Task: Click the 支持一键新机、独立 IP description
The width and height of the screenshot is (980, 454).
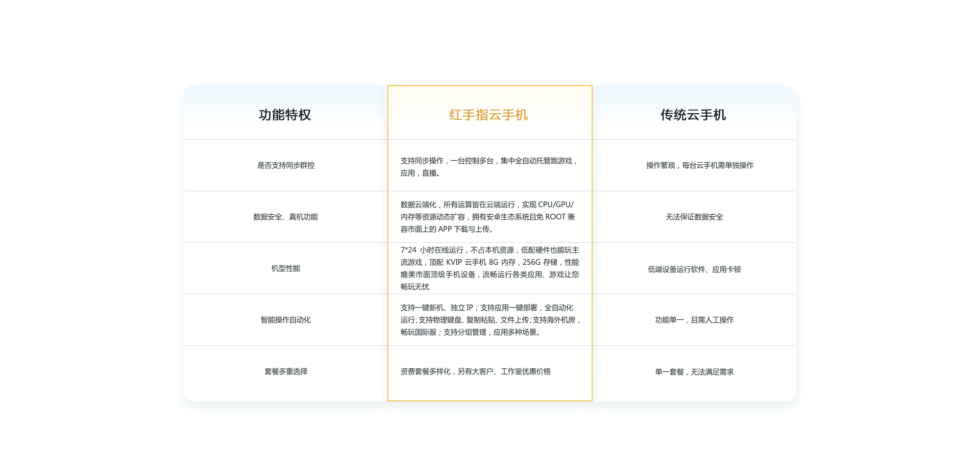Action: [488, 320]
